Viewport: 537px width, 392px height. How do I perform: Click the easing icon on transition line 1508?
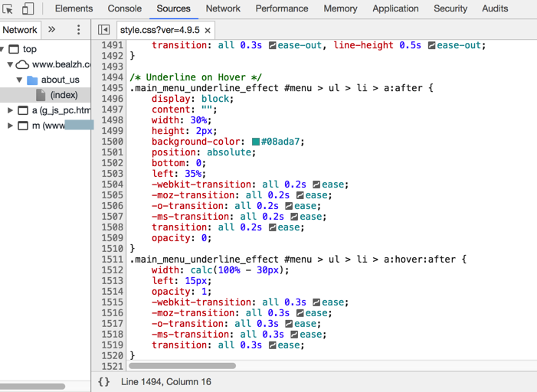point(271,227)
